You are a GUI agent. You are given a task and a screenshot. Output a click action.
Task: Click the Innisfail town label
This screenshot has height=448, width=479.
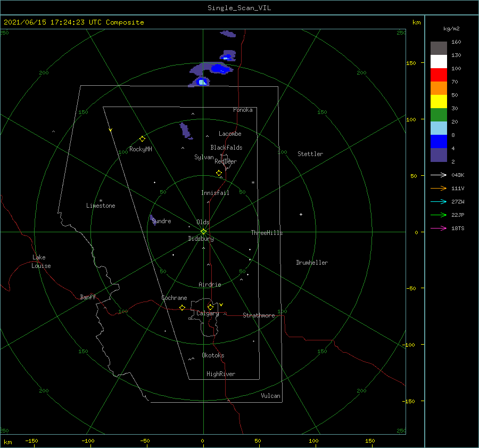pyautogui.click(x=215, y=193)
